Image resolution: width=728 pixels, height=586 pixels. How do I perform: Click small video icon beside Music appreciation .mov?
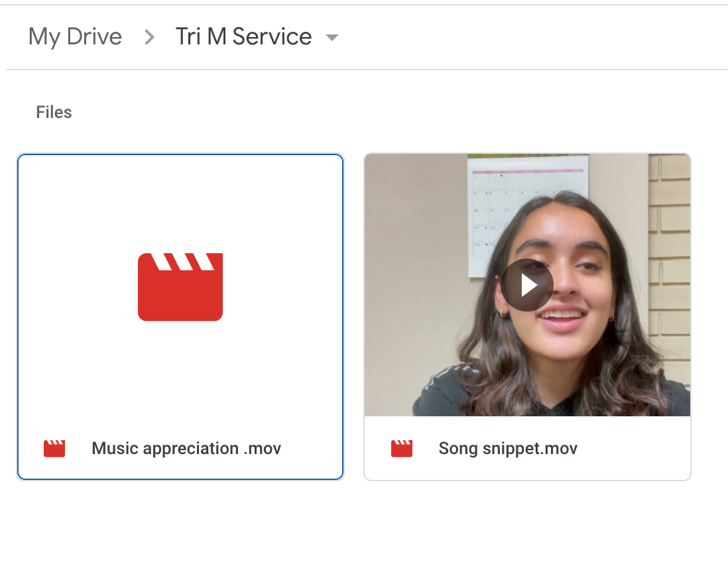(x=54, y=449)
